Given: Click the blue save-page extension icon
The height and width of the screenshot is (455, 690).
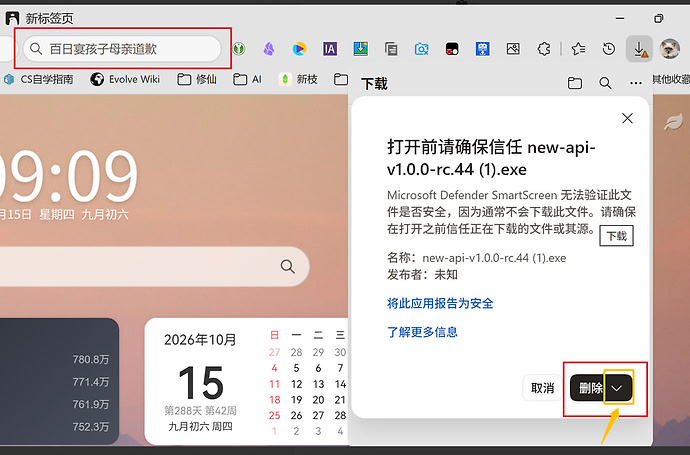Looking at the screenshot, I should pos(482,49).
